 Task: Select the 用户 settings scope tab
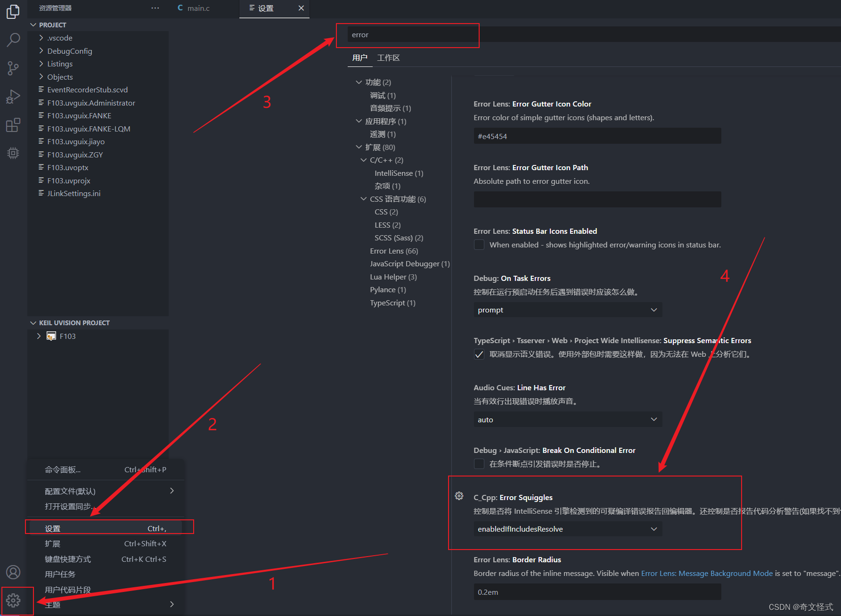click(359, 57)
